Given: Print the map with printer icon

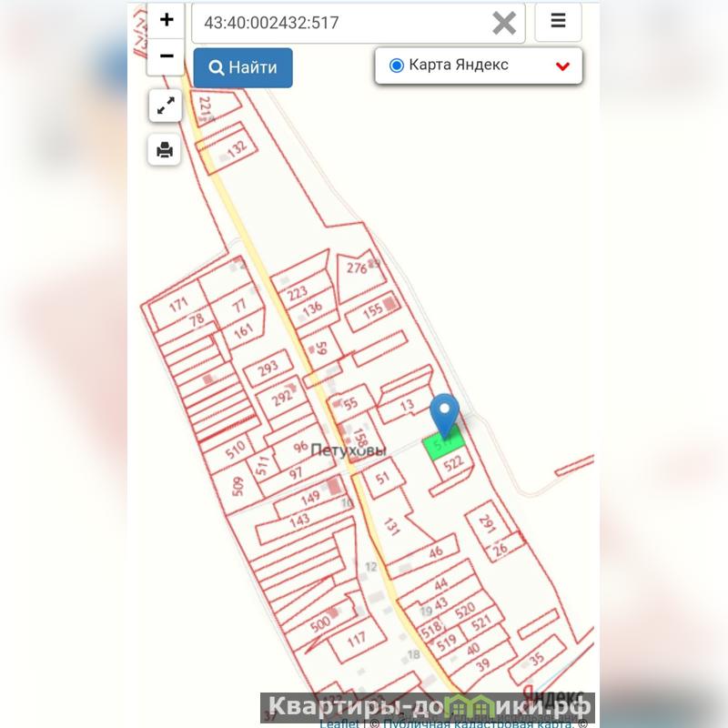Looking at the screenshot, I should pos(165,150).
